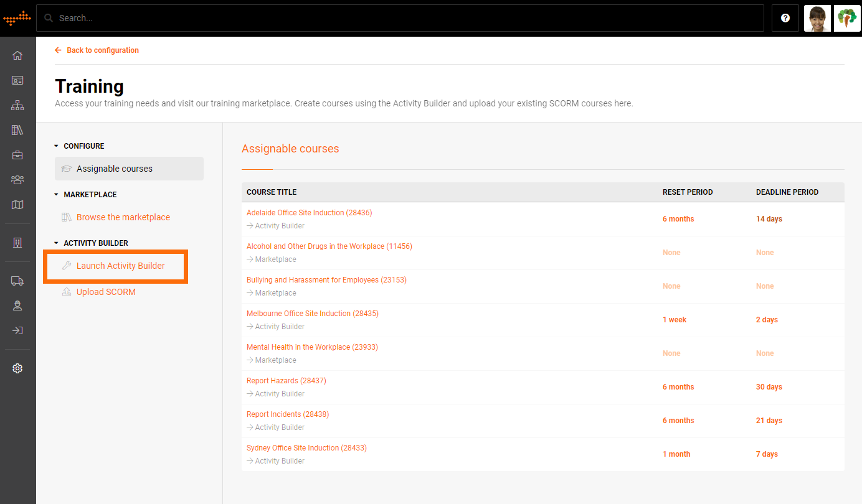
Task: Open Melbourne Office Site Induction course
Action: tap(313, 314)
